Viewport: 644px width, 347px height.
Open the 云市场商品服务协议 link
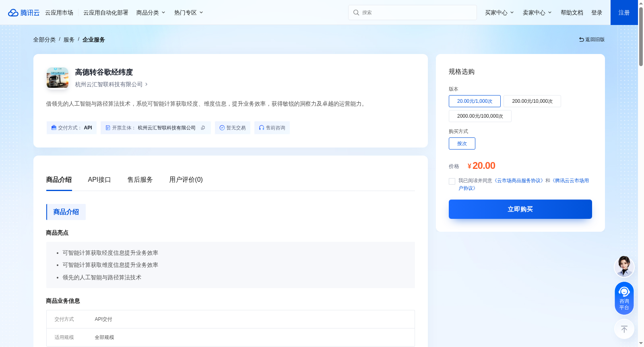coord(519,181)
